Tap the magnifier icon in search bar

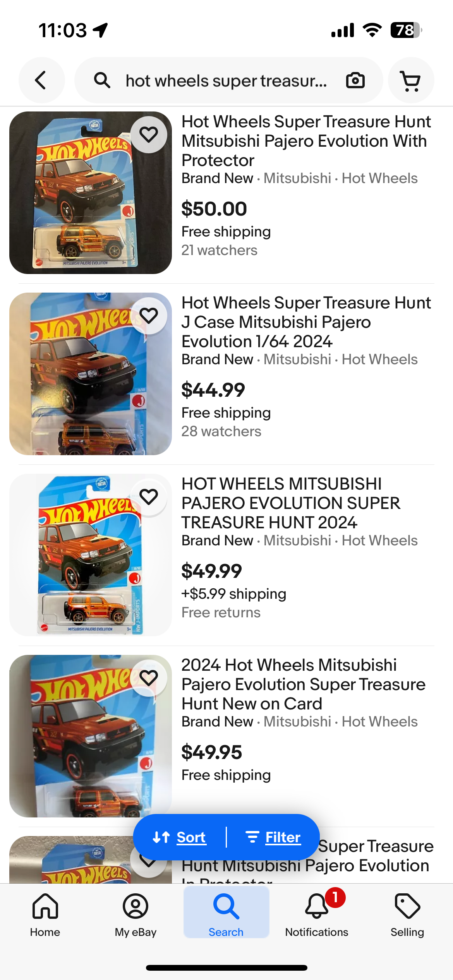[102, 81]
